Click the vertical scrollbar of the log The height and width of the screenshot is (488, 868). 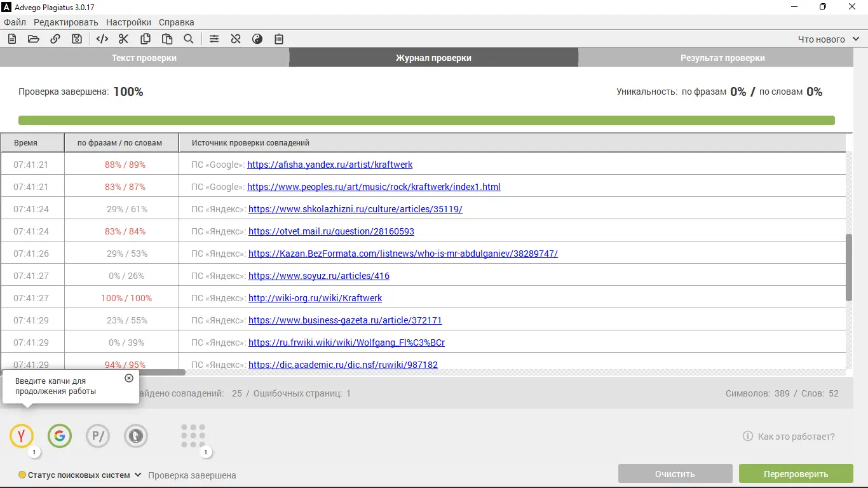849,268
